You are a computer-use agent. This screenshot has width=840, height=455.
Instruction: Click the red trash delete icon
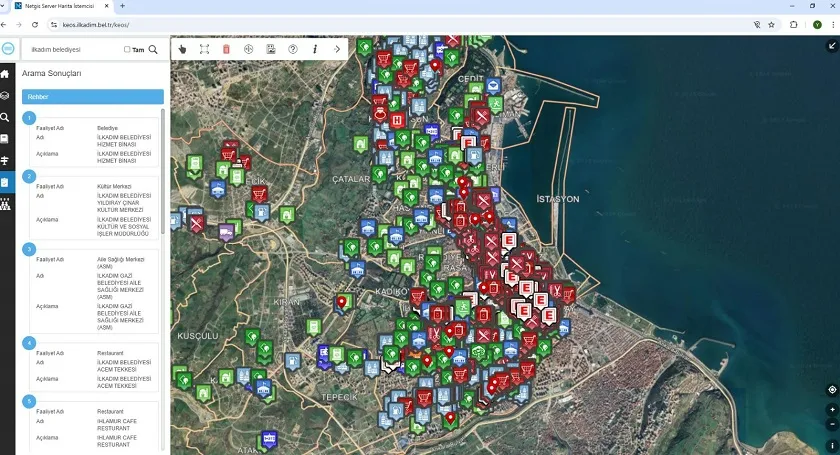click(226, 49)
